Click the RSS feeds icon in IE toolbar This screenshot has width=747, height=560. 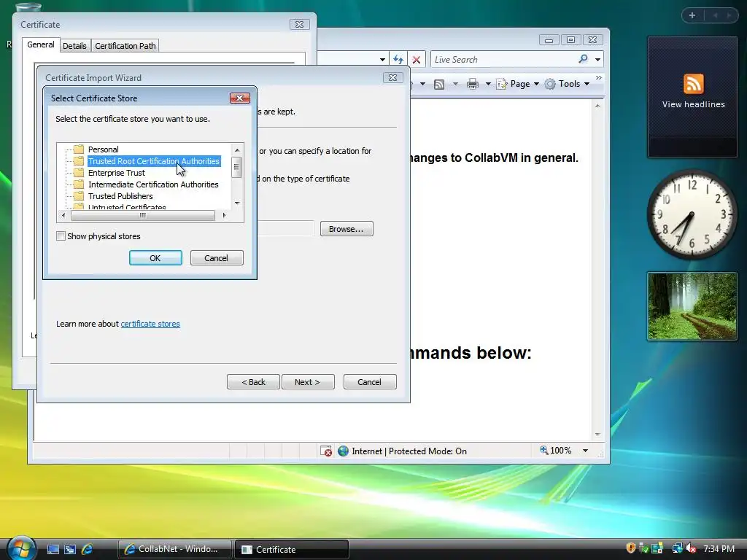click(x=439, y=85)
